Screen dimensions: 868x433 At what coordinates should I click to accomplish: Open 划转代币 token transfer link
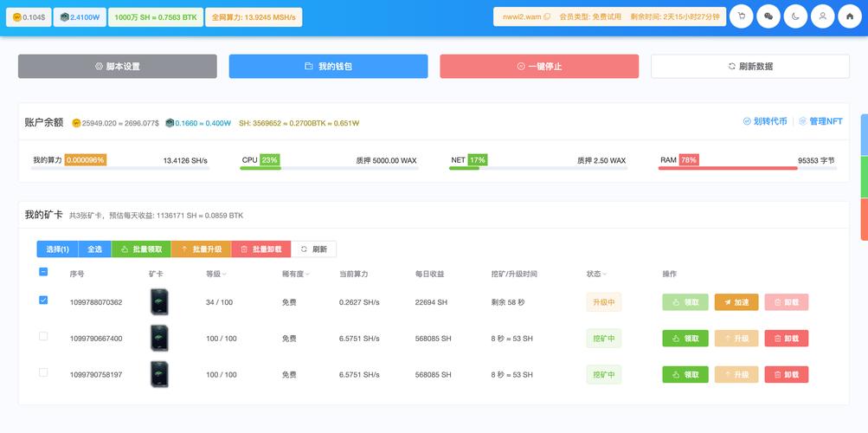pos(764,121)
